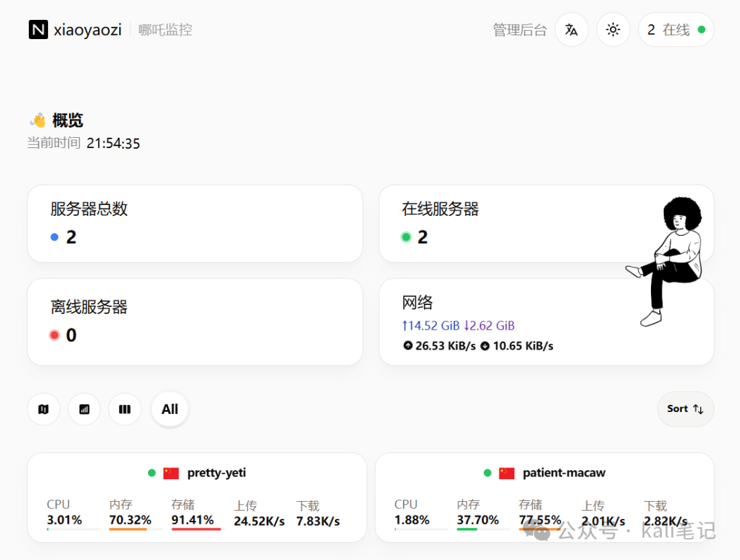Viewport: 740px width, 560px height.
Task: Click the 网络 network stats card
Action: [546, 321]
